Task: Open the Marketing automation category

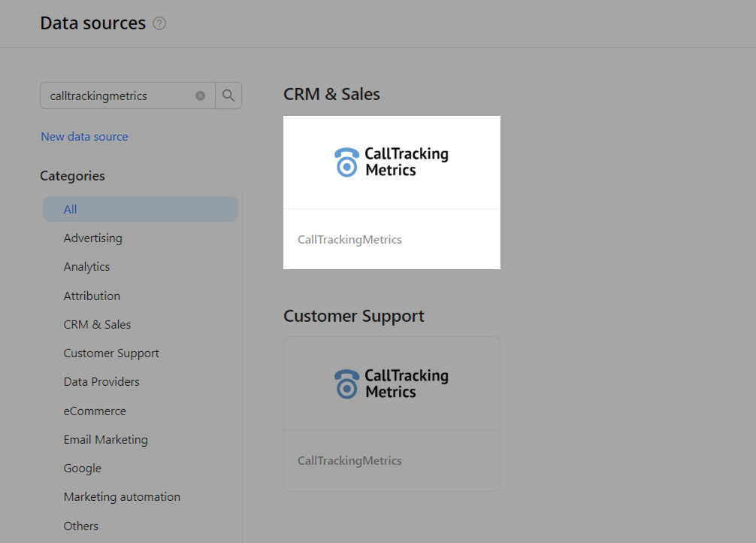Action: (122, 496)
